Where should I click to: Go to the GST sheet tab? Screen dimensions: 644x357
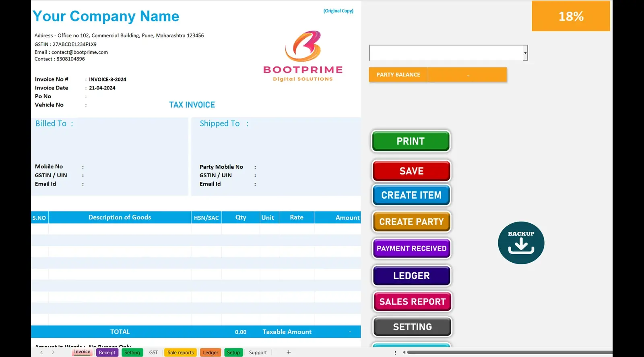153,353
